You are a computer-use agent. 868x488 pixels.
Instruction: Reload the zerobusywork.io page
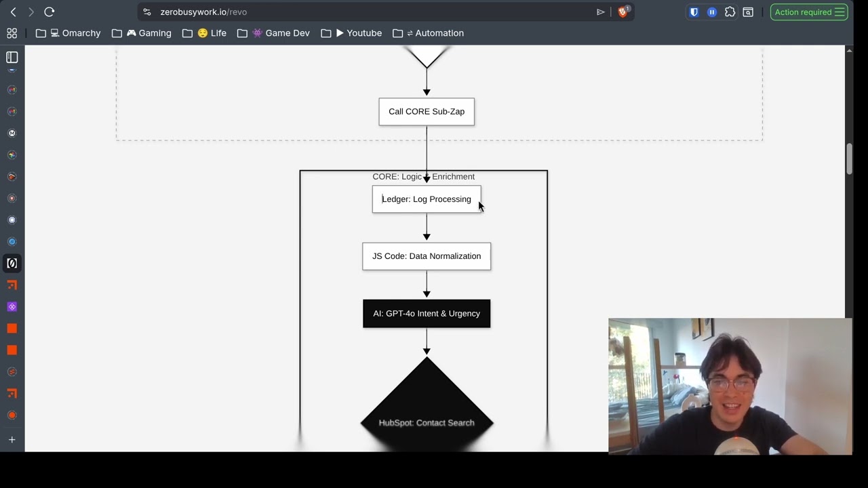click(49, 12)
